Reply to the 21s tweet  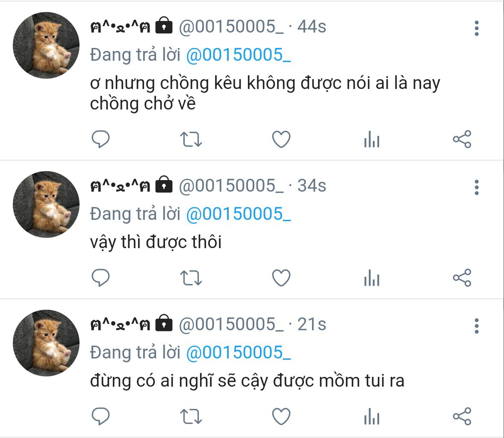(100, 417)
